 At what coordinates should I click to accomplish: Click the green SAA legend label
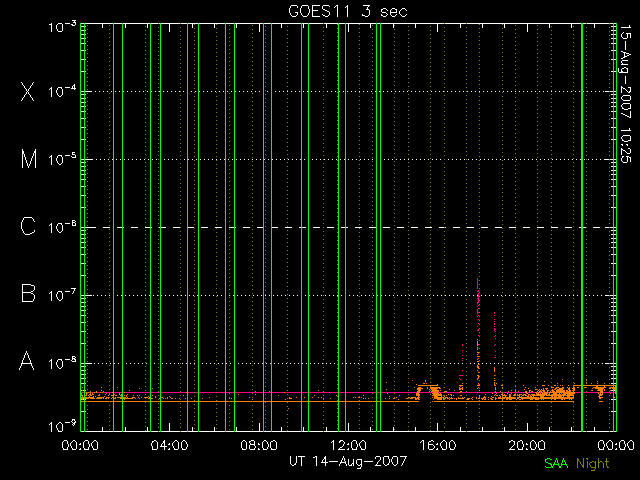[556, 463]
